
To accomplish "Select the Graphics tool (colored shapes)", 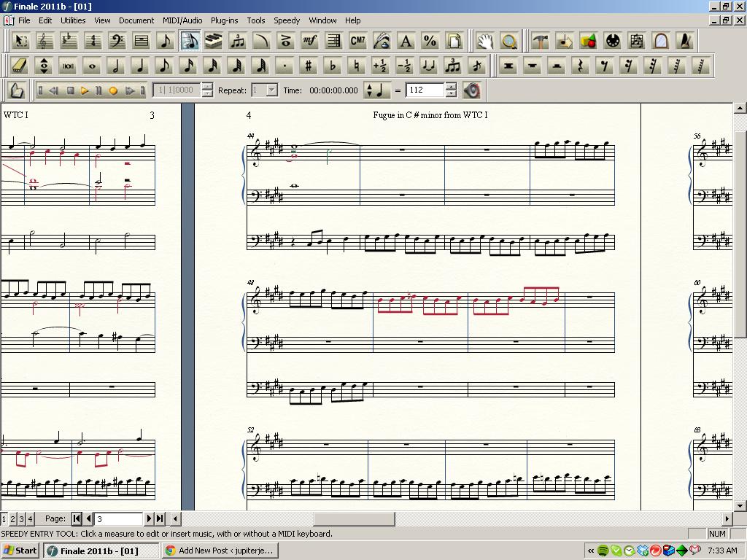I will [589, 41].
